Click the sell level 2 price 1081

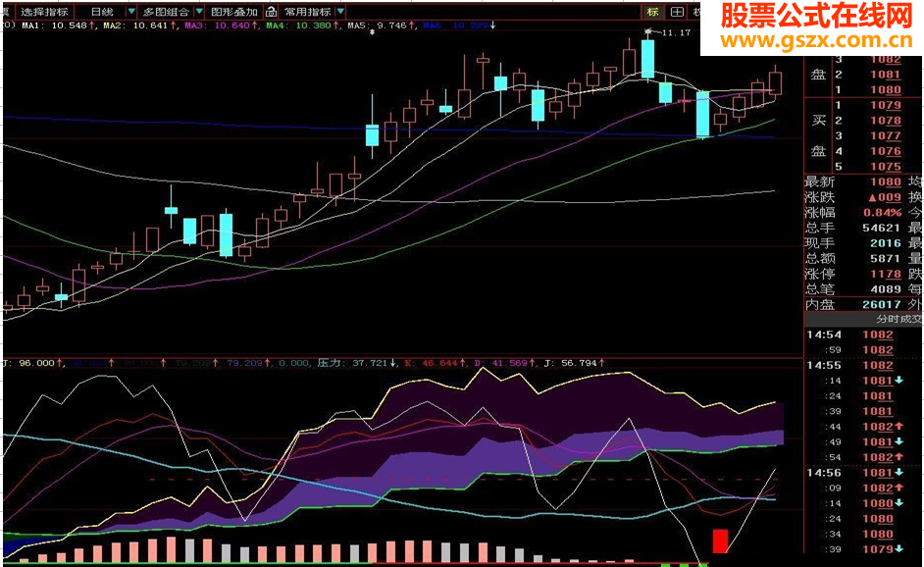pos(886,75)
